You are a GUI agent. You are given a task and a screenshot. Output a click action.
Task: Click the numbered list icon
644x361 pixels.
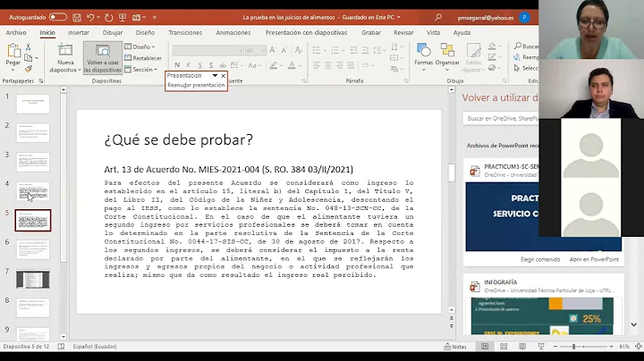coord(335,50)
